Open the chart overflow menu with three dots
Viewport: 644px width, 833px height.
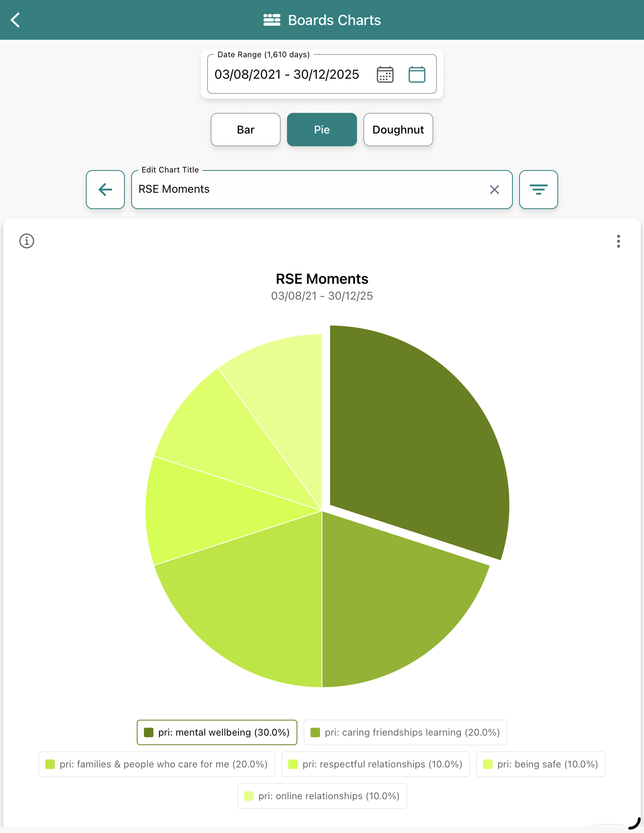click(x=619, y=242)
